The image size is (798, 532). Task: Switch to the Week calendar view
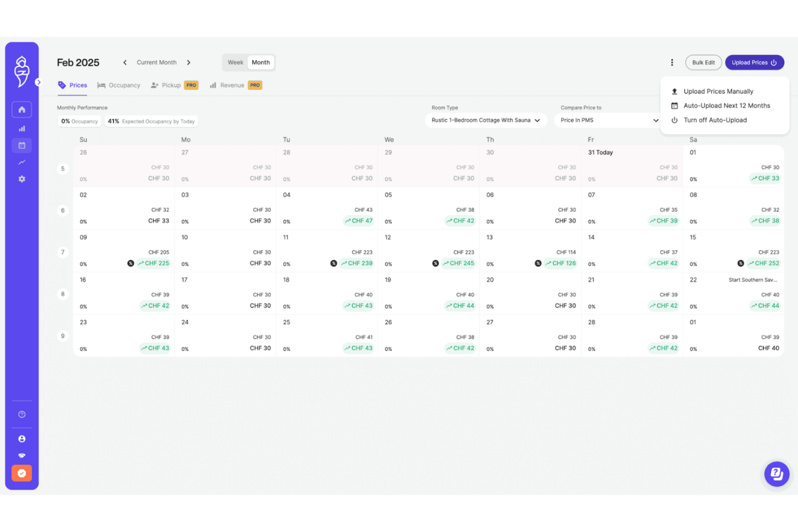(235, 62)
